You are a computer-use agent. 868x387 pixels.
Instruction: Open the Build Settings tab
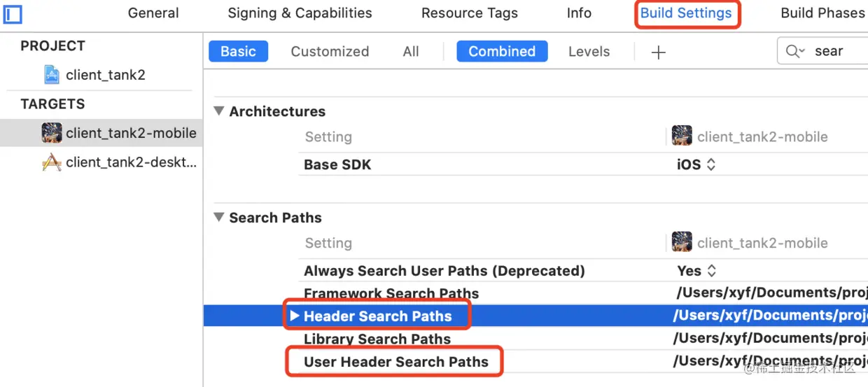tap(686, 13)
